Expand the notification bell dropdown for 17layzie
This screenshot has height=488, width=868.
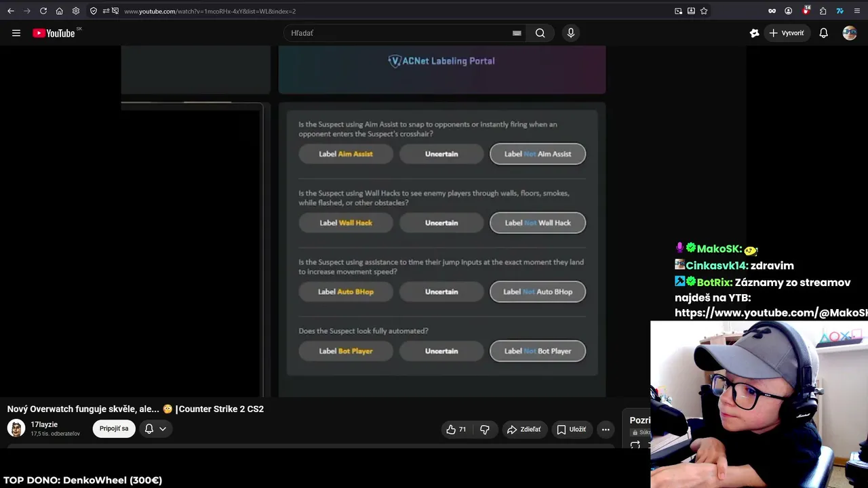click(x=155, y=428)
